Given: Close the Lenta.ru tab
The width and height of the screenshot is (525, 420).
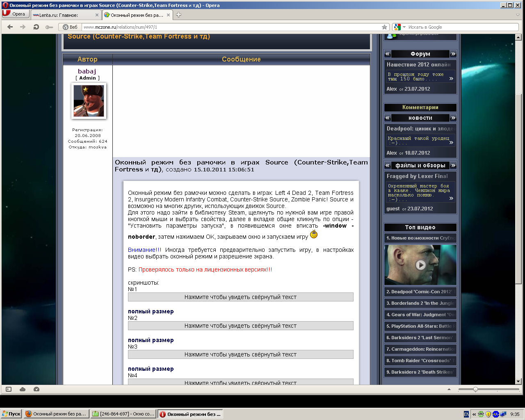Looking at the screenshot, I should click(97, 15).
